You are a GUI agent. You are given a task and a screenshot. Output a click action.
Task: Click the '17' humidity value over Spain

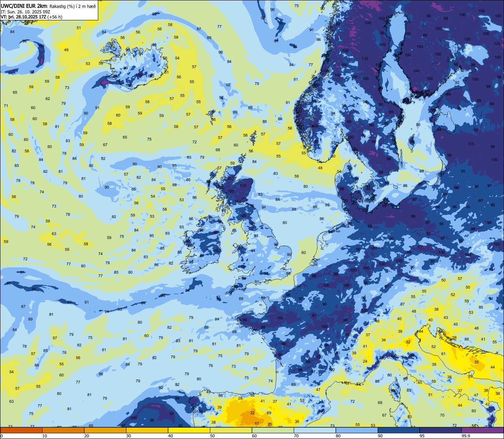(257, 423)
